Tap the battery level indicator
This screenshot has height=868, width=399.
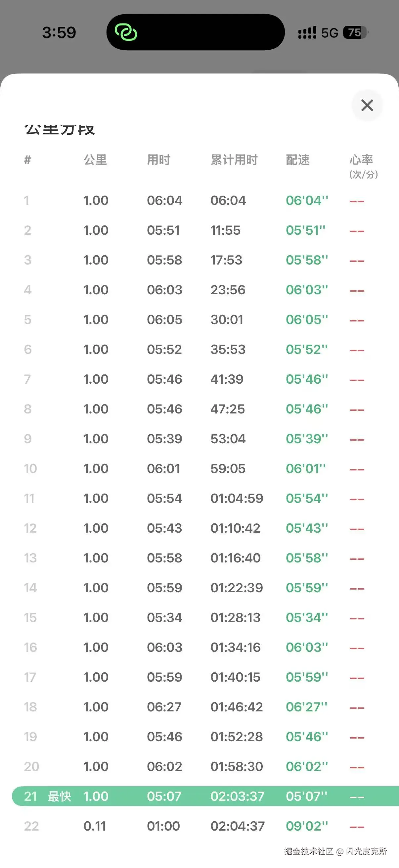click(x=355, y=33)
